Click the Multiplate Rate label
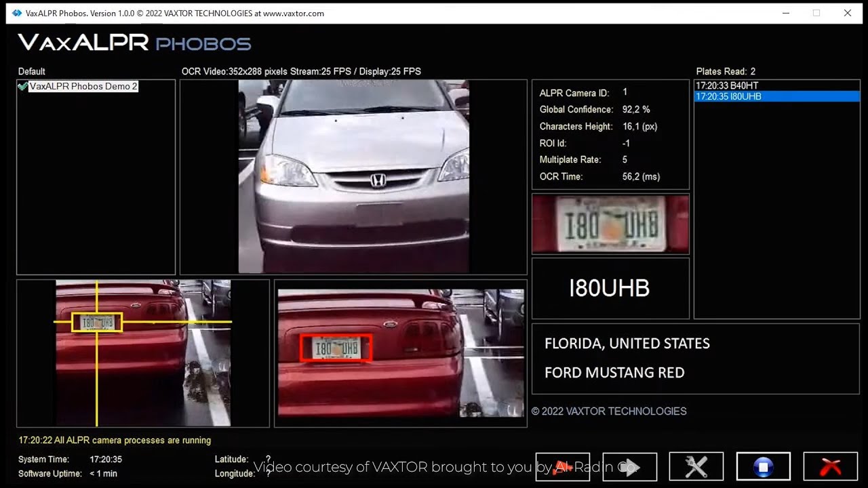868x488 pixels. pos(570,160)
